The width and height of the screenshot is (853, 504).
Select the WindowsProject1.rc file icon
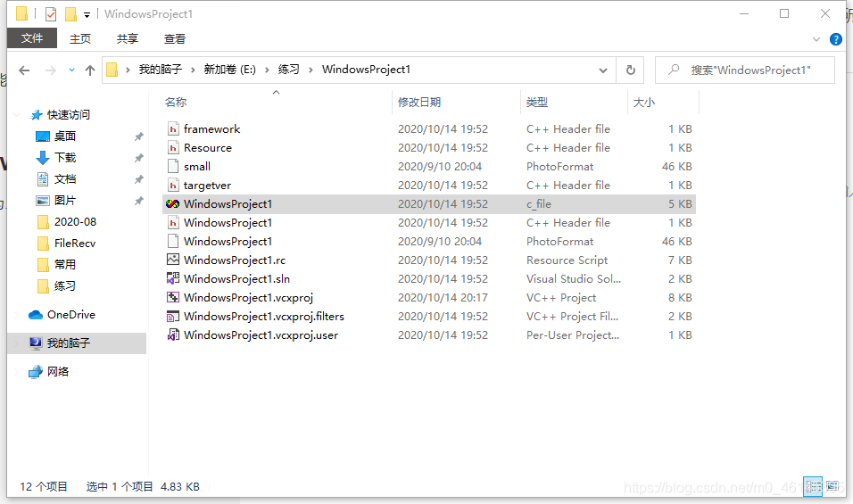click(x=173, y=260)
